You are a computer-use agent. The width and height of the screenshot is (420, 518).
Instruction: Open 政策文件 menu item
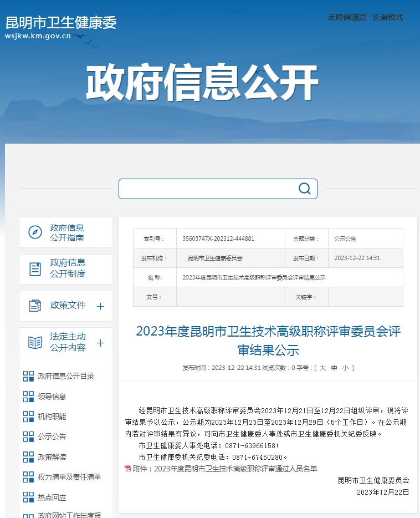click(x=65, y=306)
